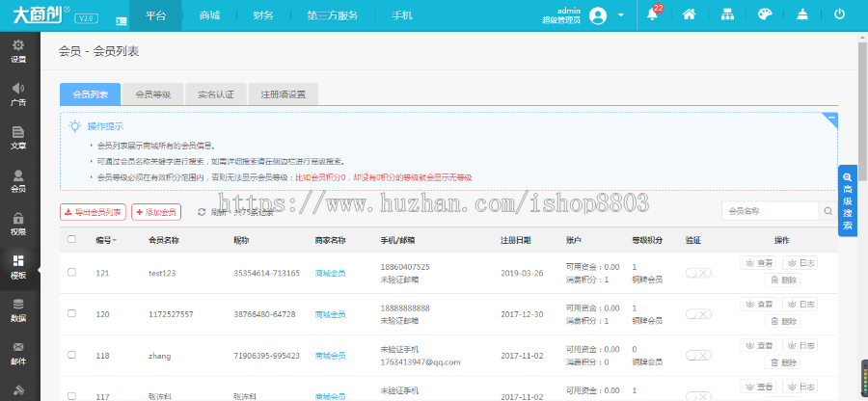Go to home via house icon
The width and height of the screenshot is (868, 401).
[x=690, y=14]
